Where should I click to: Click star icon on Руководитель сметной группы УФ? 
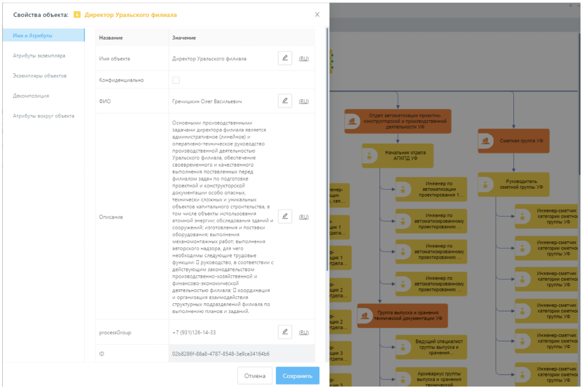(x=485, y=185)
